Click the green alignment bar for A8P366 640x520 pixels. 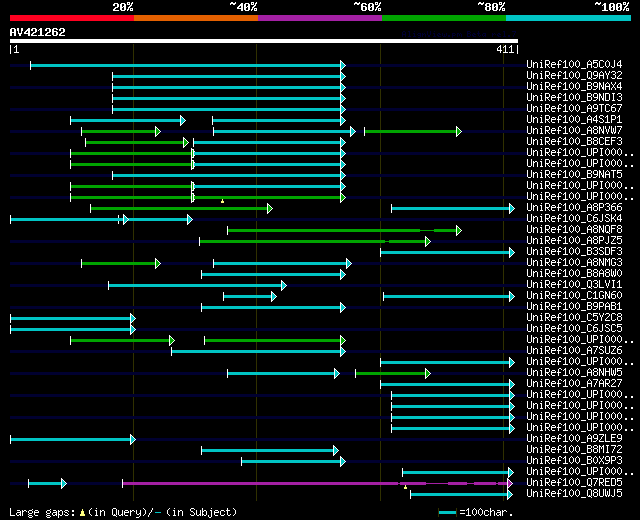click(x=182, y=209)
